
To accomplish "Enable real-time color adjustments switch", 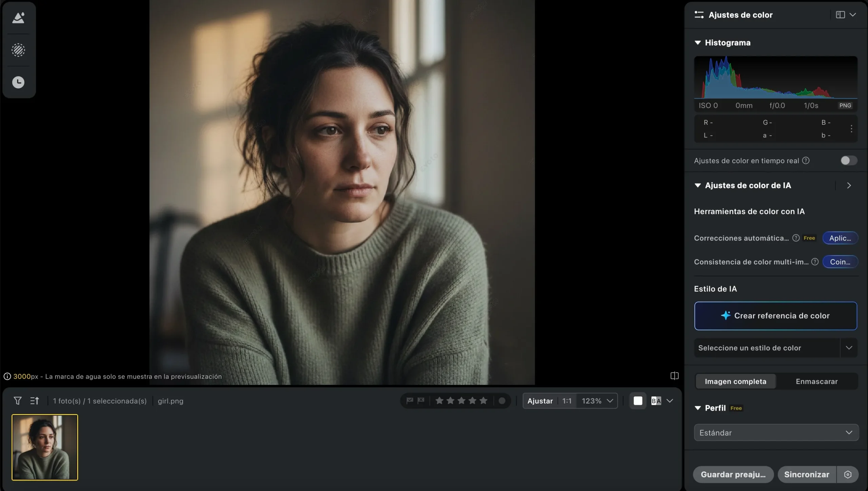I will point(849,160).
